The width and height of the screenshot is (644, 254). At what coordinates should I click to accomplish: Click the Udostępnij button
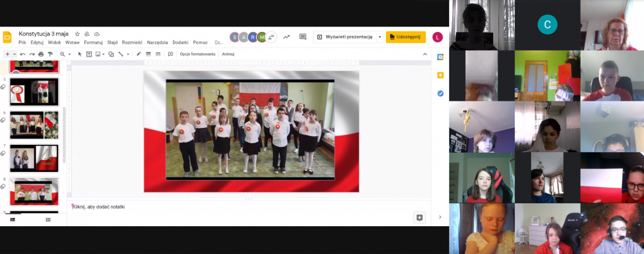click(406, 37)
